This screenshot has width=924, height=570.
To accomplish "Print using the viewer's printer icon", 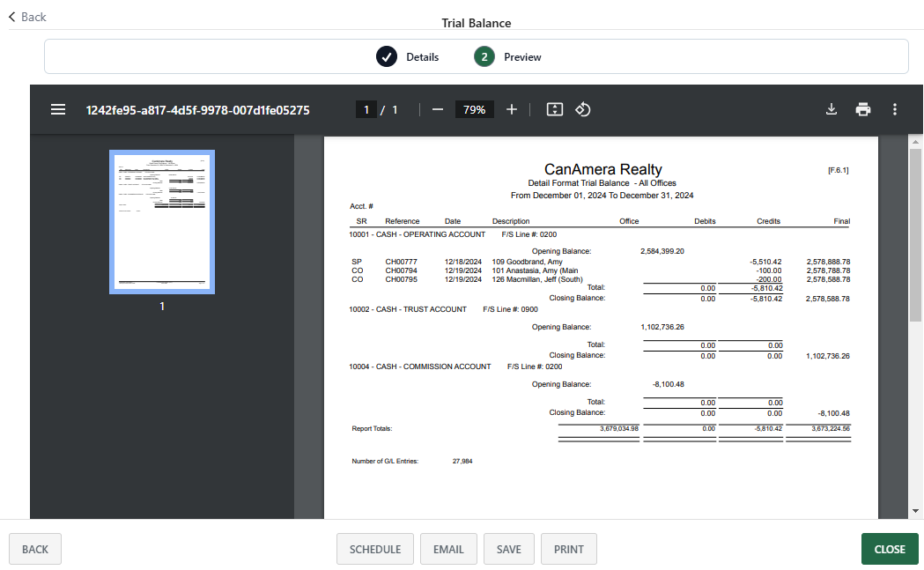I will (x=862, y=109).
